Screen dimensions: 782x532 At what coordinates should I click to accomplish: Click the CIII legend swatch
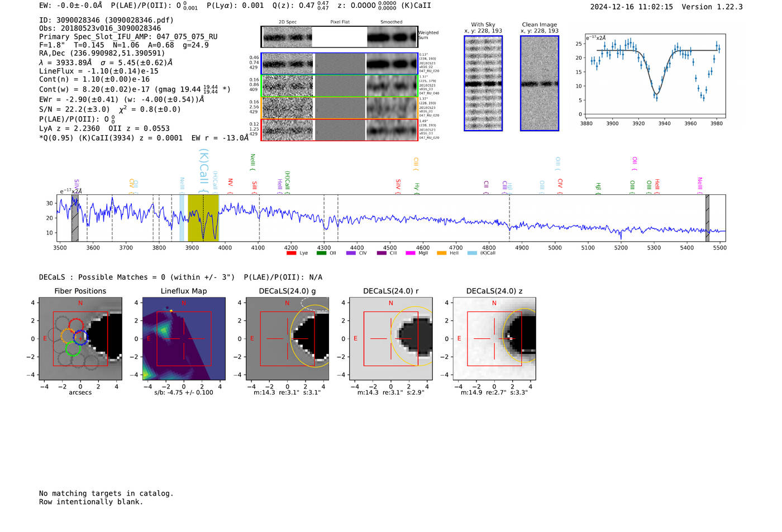(x=382, y=253)
